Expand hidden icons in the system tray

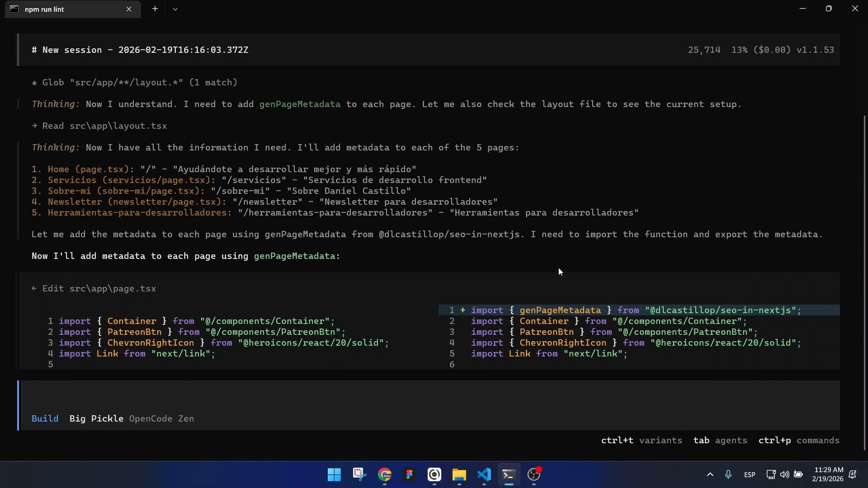pos(710,474)
